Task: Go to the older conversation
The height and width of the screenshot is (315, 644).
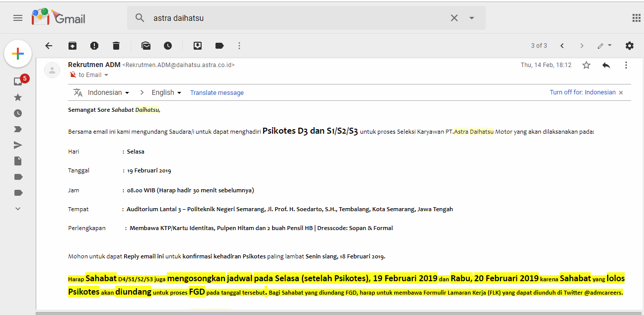Action: (x=582, y=46)
